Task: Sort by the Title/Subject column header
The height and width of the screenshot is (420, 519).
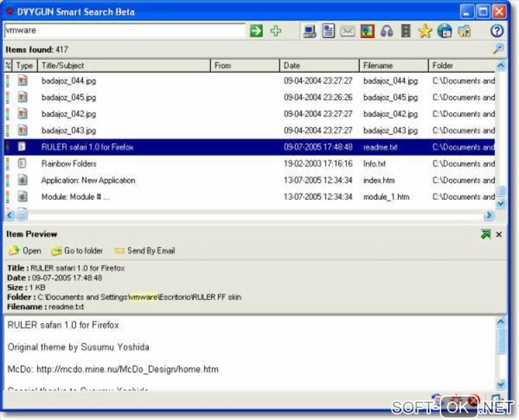Action: [124, 66]
